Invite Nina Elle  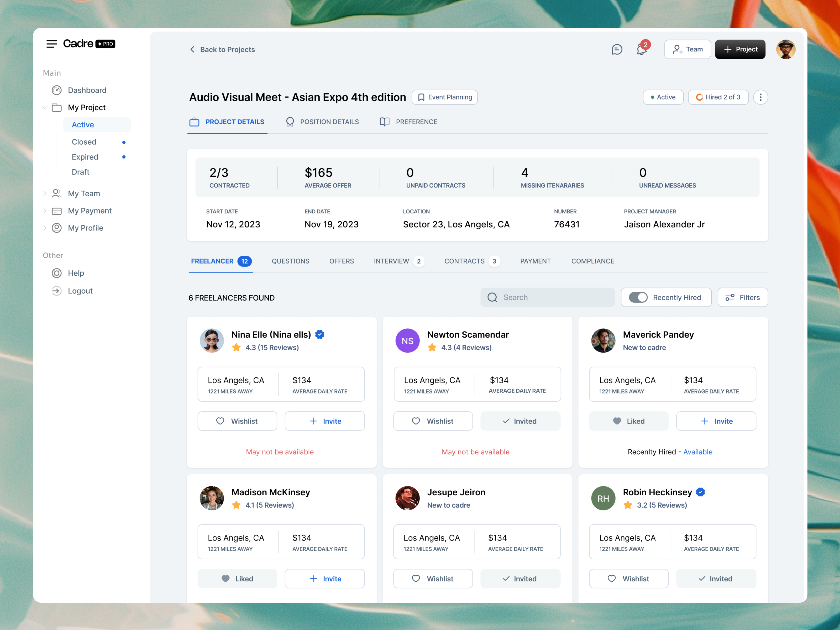pyautogui.click(x=325, y=421)
